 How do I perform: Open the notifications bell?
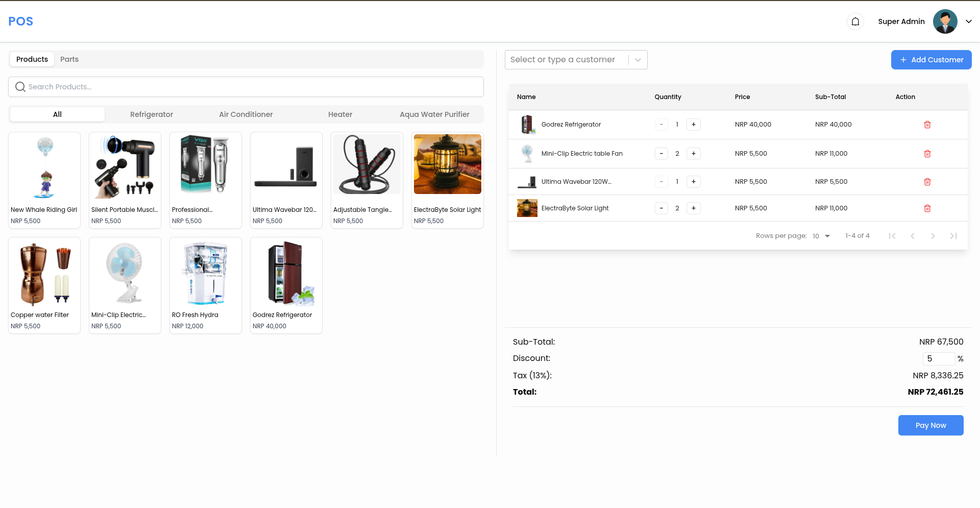[x=855, y=21]
